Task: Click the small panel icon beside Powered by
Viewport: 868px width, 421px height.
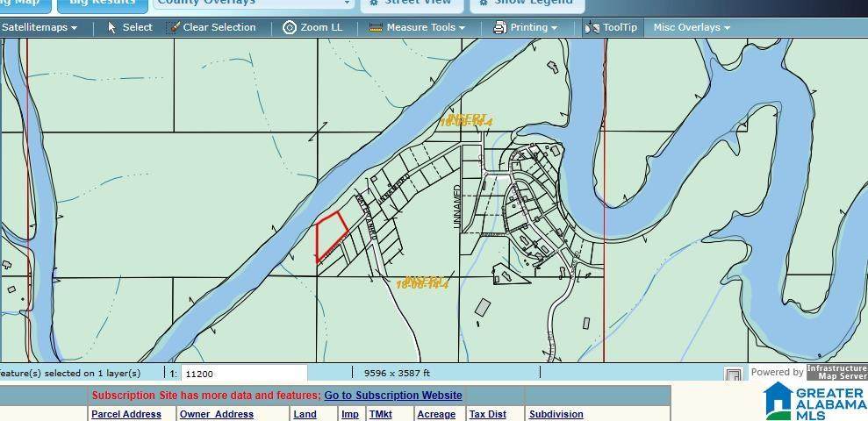Action: (734, 374)
